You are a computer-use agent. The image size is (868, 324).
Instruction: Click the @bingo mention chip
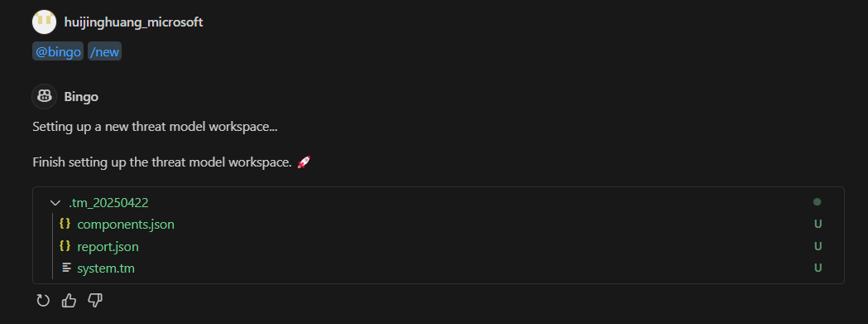click(58, 52)
